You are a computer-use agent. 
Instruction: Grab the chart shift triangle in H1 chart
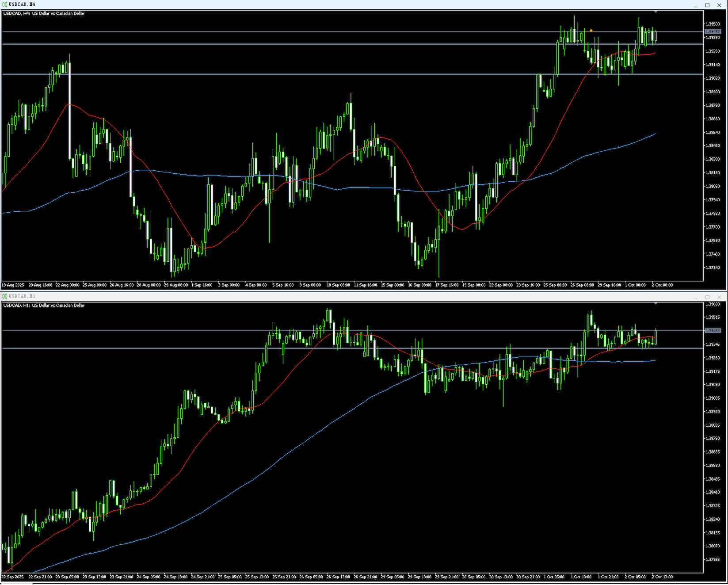tap(656, 303)
